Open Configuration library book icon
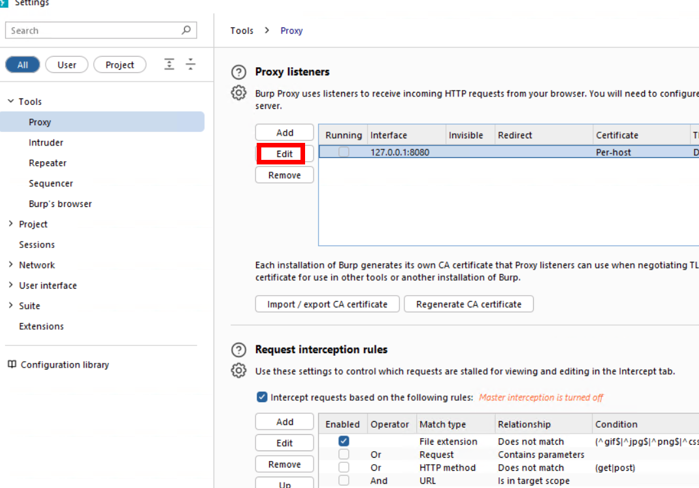699x488 pixels. click(12, 365)
